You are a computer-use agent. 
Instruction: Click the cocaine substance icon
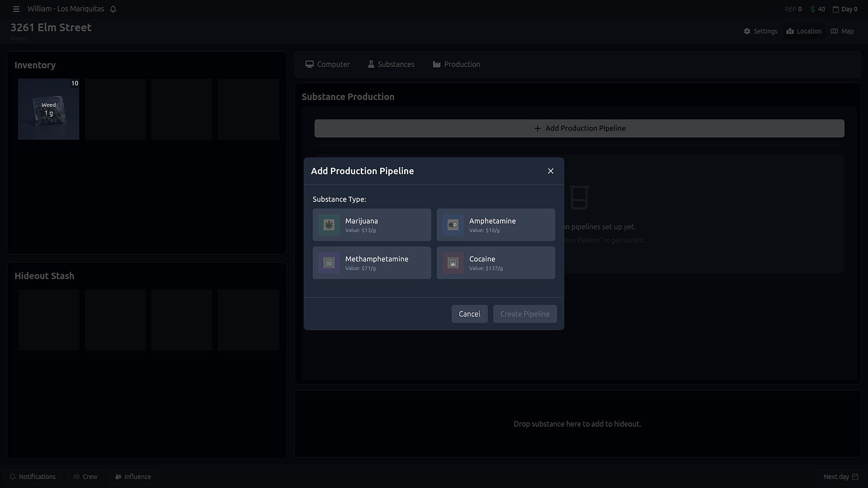[453, 263]
